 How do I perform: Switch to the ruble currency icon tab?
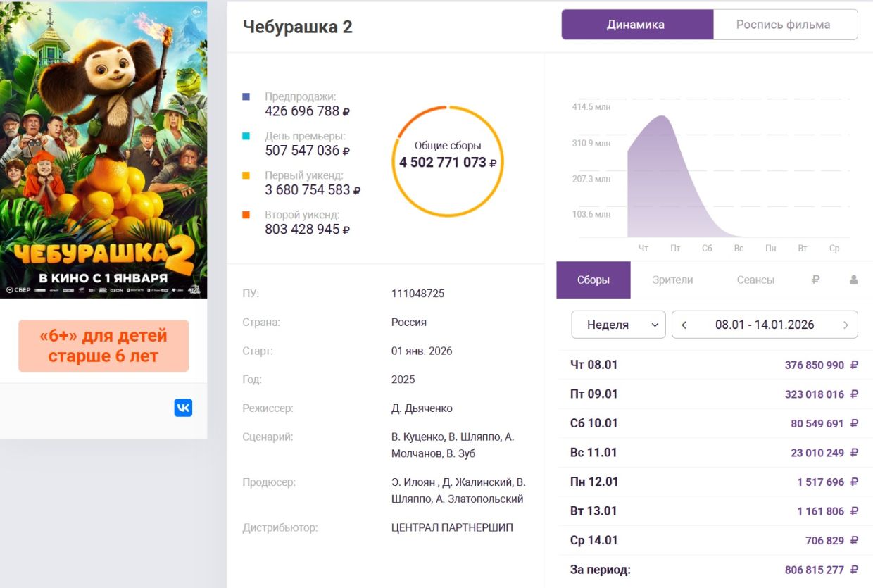coord(815,280)
